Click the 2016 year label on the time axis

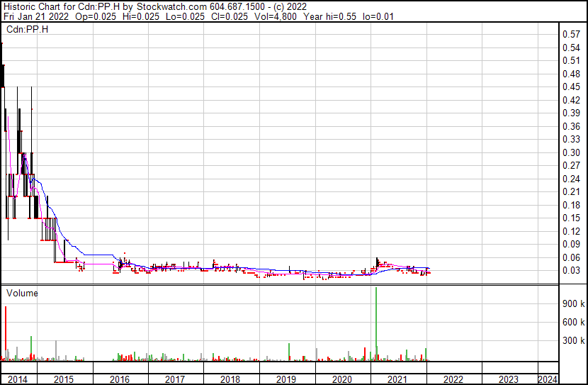(x=120, y=379)
